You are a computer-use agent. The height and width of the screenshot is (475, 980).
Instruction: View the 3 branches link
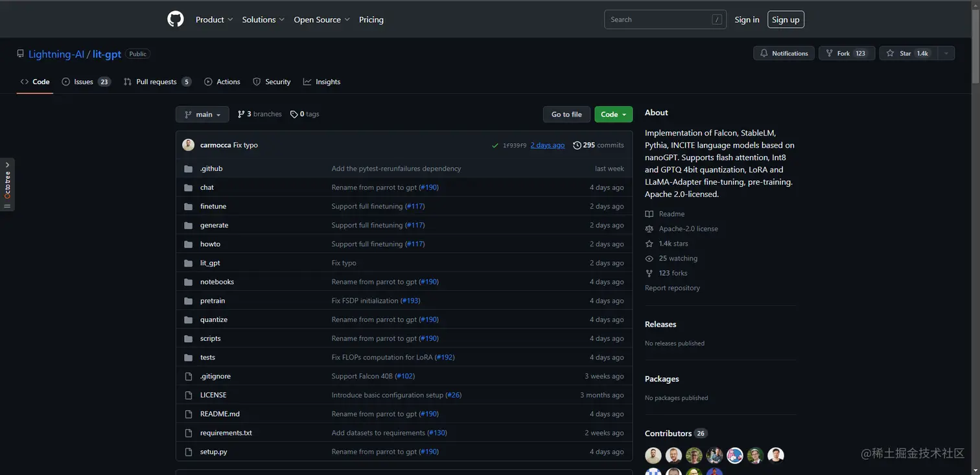(x=259, y=114)
